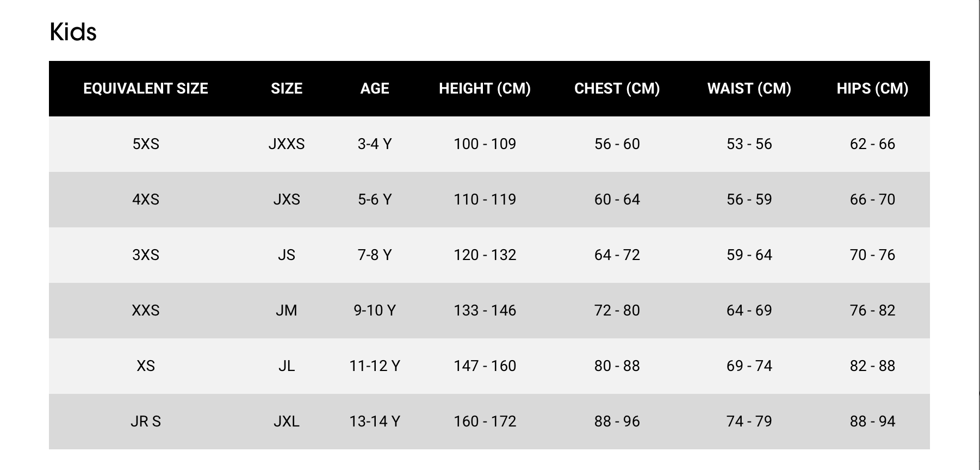The image size is (980, 470).
Task: Select the HEIGHT (CM) column header
Action: point(485,89)
